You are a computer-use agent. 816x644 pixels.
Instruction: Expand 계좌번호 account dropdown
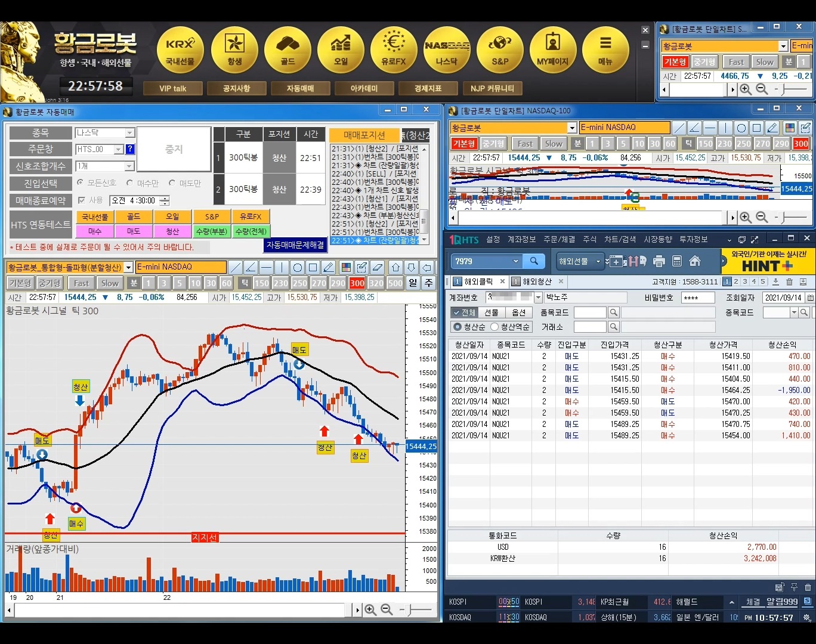pos(538,297)
